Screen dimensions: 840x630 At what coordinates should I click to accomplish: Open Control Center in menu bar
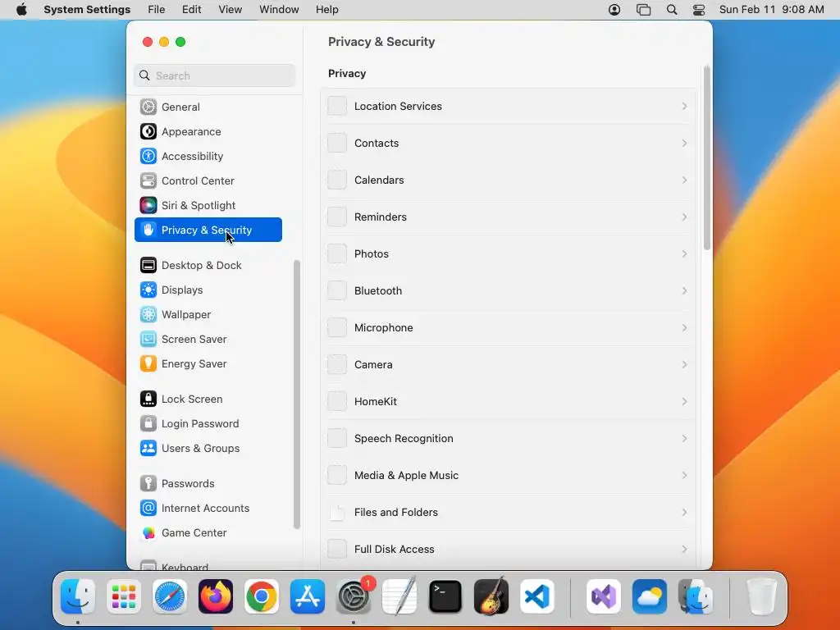tap(699, 10)
